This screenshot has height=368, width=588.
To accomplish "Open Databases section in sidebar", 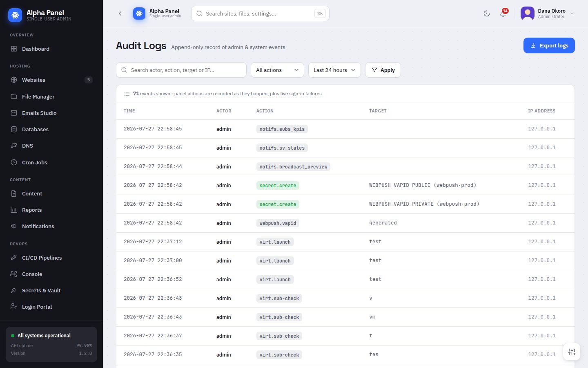I will 51,129.
